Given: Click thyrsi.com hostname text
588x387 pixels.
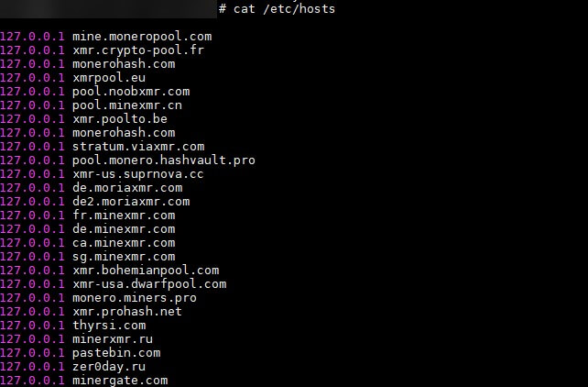Looking at the screenshot, I should [x=109, y=326].
